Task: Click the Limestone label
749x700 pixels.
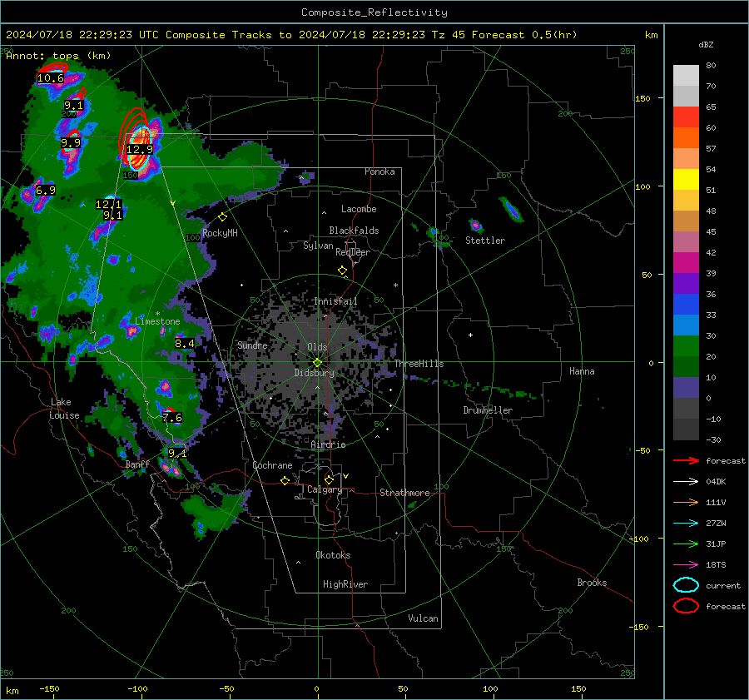Action: tap(157, 321)
